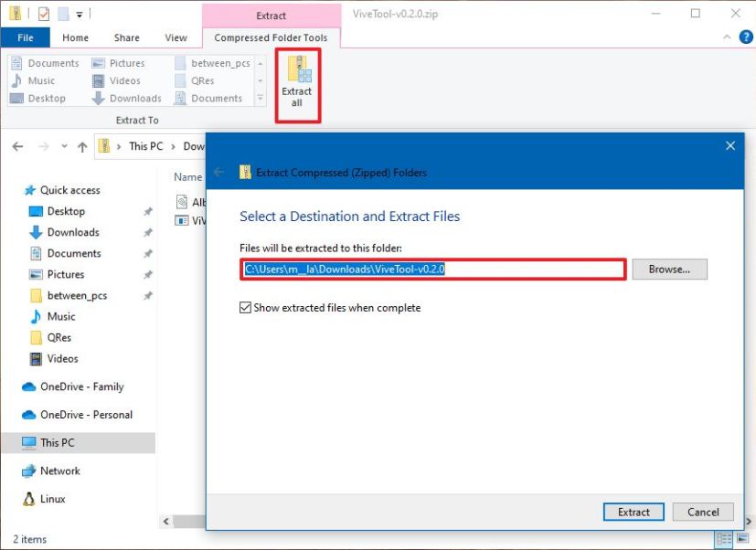Image resolution: width=756 pixels, height=550 pixels.
Task: Choose Documents in Extract To list
Action: [45, 63]
